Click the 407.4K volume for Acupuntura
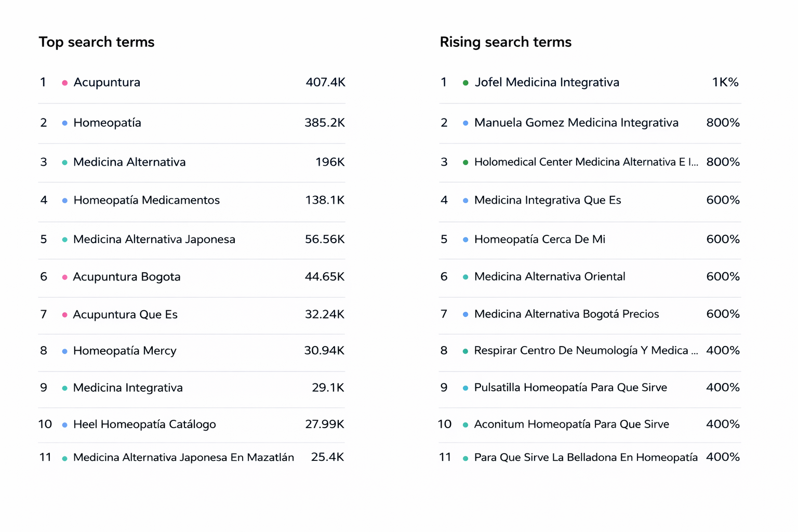Image resolution: width=798 pixels, height=532 pixels. [325, 82]
